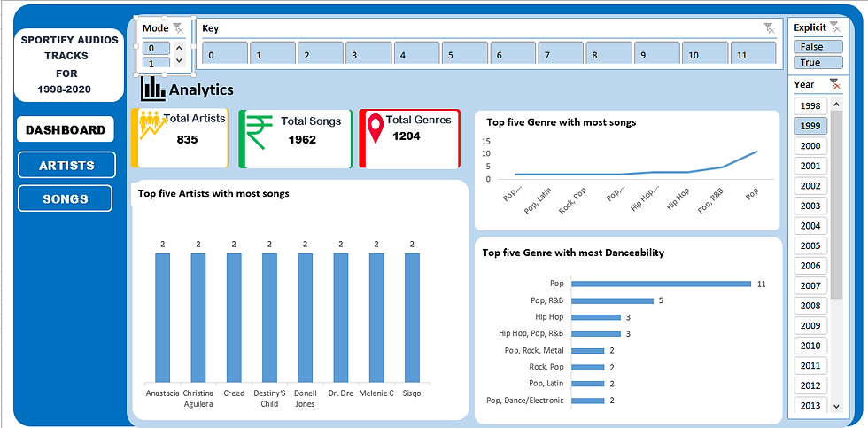
Task: Select year 2008 in Year slicer
Action: click(x=810, y=306)
